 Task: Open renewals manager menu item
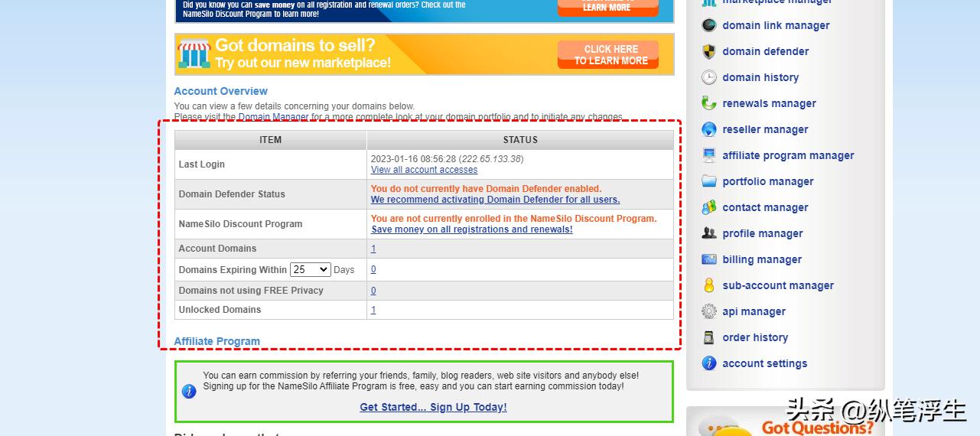click(x=769, y=103)
